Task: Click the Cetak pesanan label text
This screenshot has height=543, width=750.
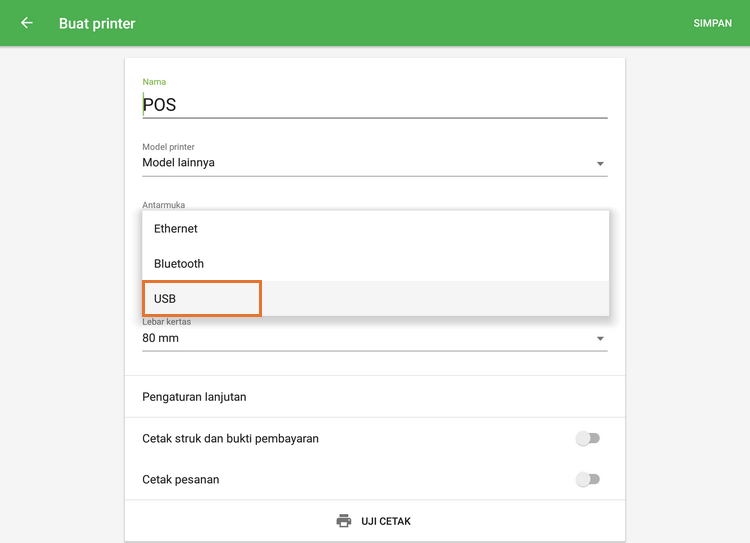Action: (181, 479)
